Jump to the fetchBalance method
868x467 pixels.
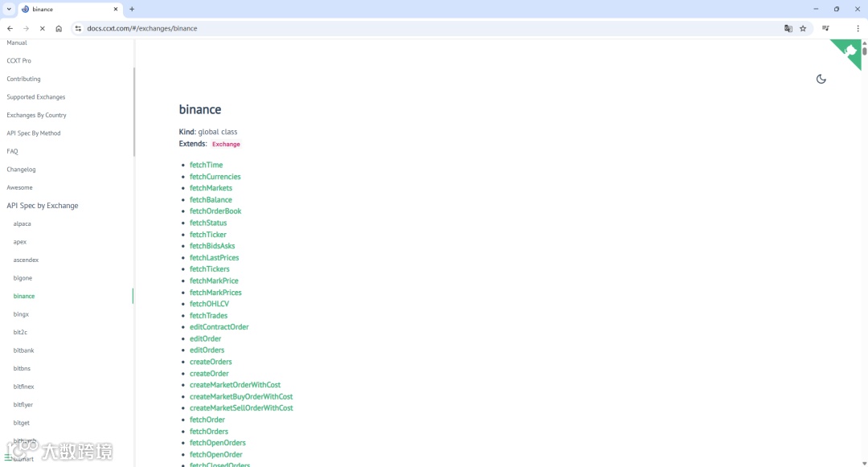click(x=211, y=200)
